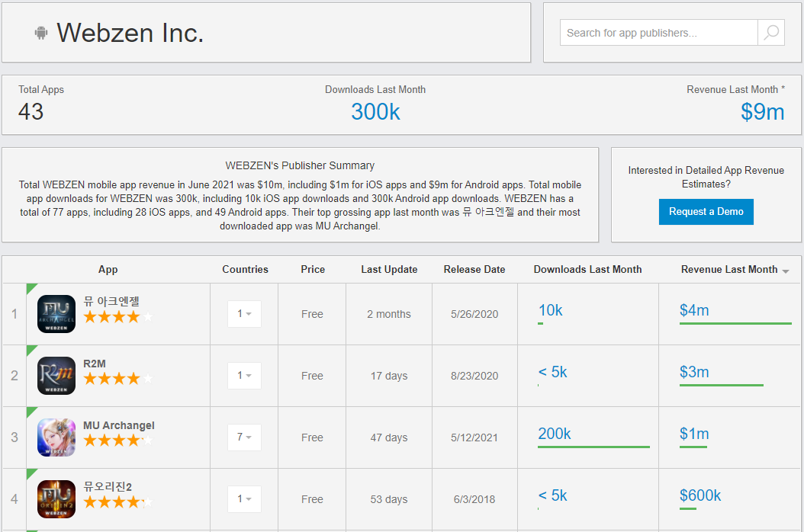804x532 pixels.
Task: Click the magnifying glass search icon
Action: (771, 33)
